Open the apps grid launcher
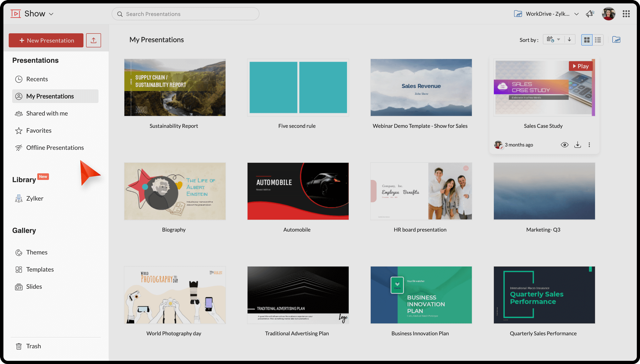The width and height of the screenshot is (640, 364). point(626,14)
